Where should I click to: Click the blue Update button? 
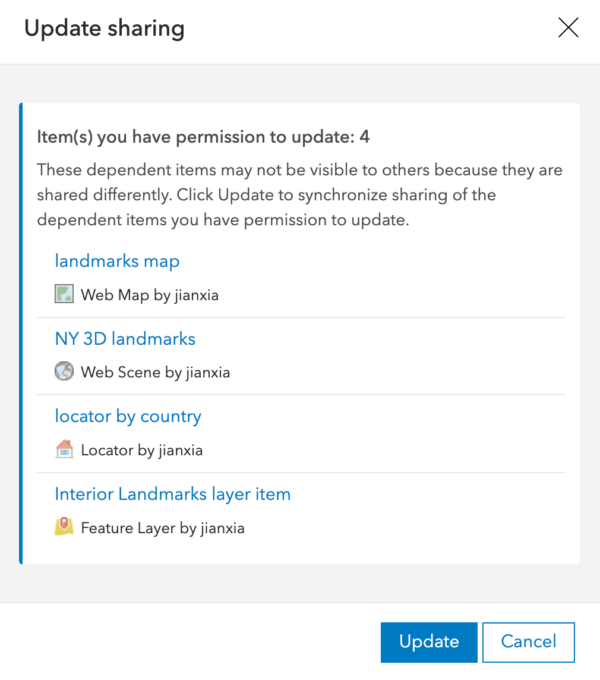click(429, 642)
